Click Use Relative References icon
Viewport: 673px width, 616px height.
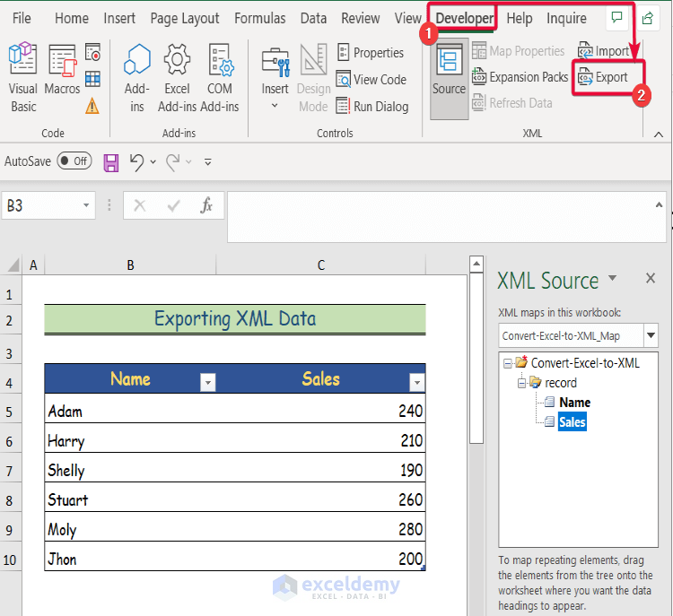coord(92,80)
